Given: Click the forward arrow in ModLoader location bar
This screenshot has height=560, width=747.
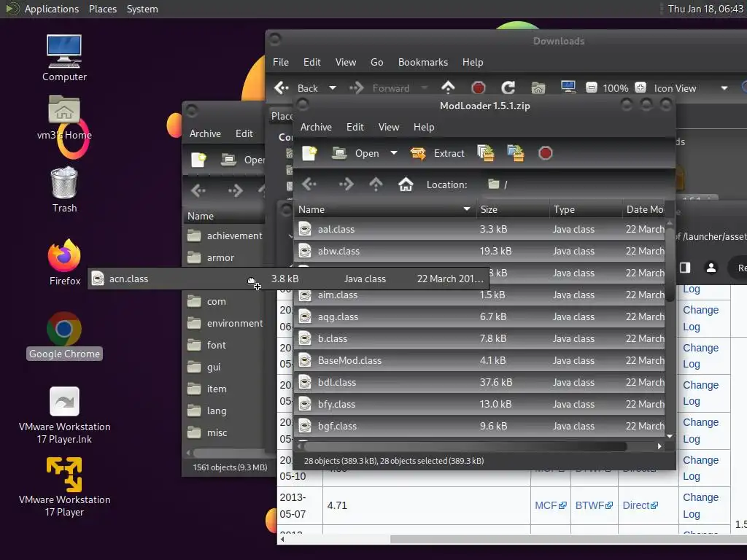Looking at the screenshot, I should pos(346,184).
